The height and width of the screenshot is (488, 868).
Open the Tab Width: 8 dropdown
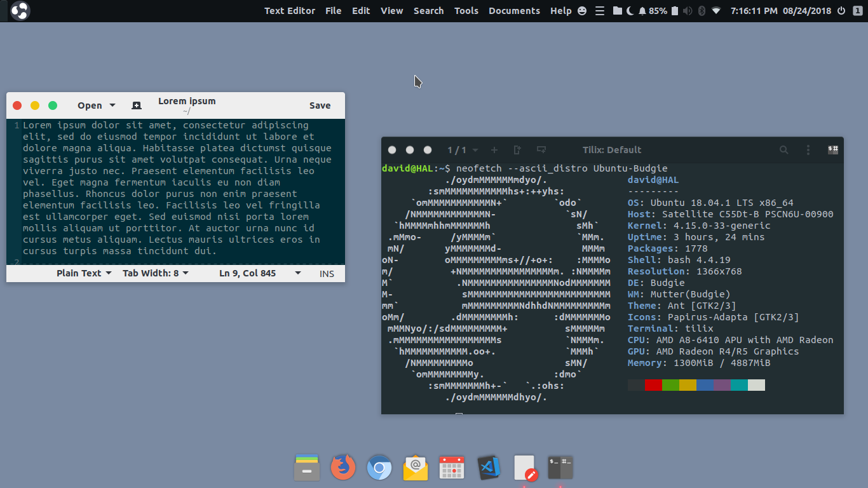tap(156, 273)
